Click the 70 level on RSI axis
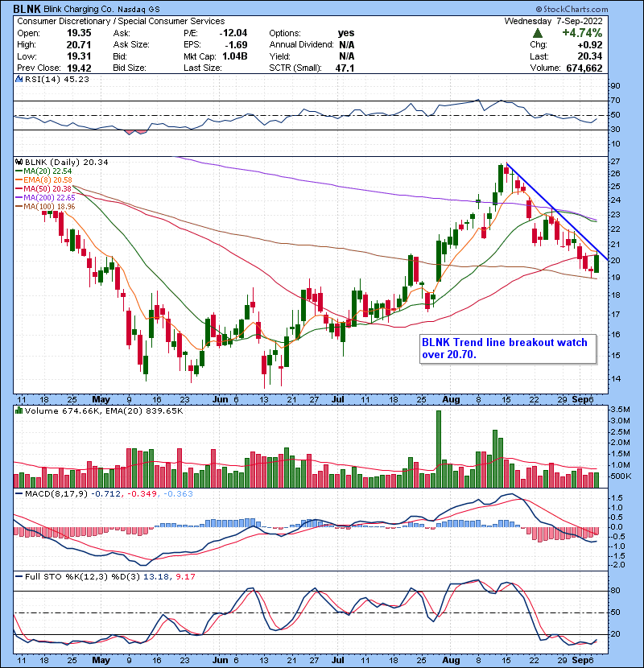Image resolution: width=644 pixels, height=668 pixels. point(615,101)
